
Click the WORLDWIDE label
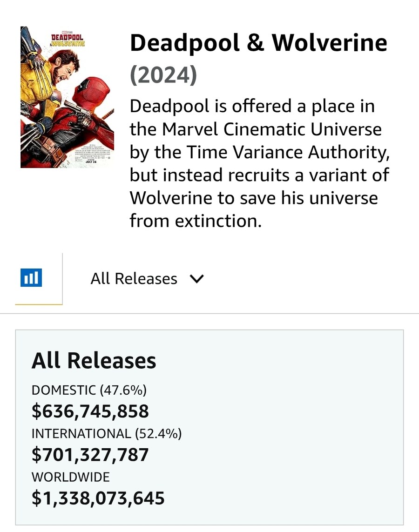click(71, 477)
